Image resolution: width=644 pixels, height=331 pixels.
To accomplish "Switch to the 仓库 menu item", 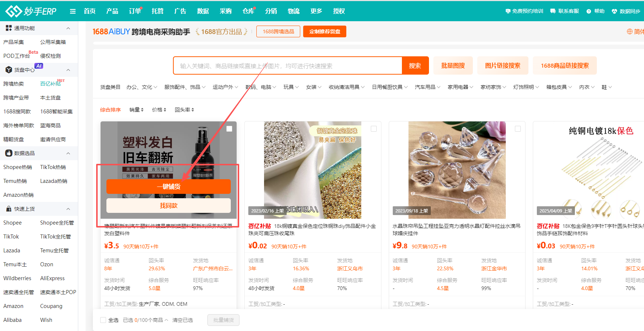I will (248, 11).
